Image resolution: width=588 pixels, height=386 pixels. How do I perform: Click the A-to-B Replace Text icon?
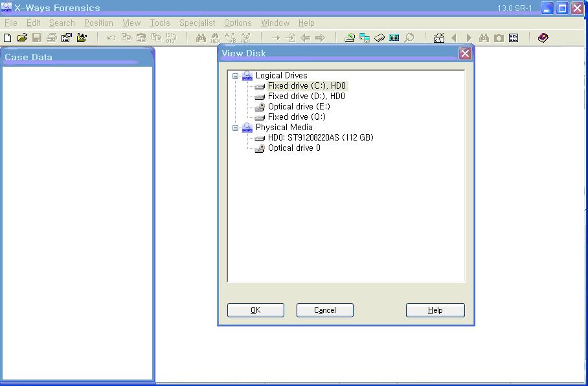pyautogui.click(x=231, y=38)
